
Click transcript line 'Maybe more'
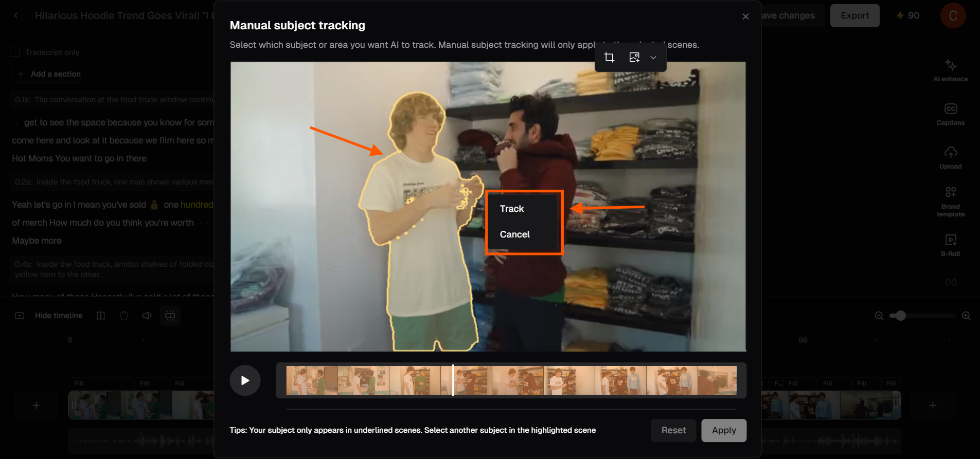click(37, 241)
